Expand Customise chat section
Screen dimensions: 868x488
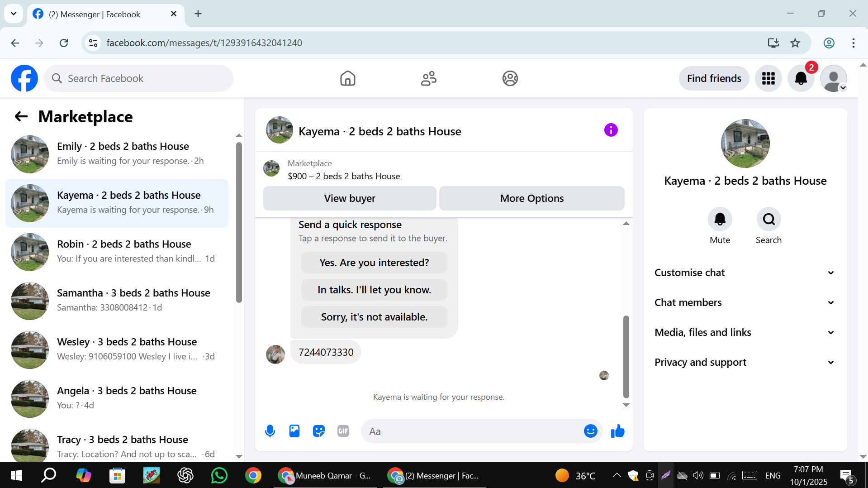tap(745, 273)
